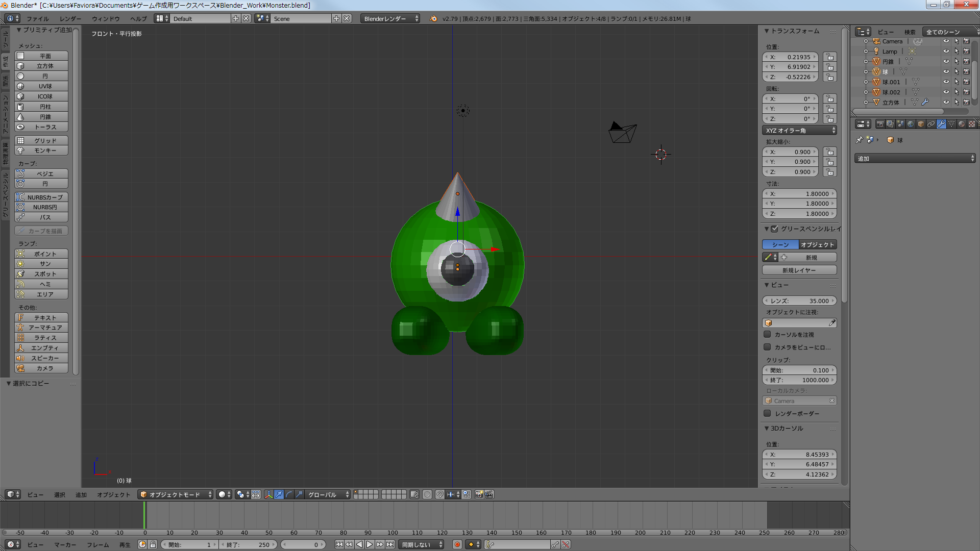Click the snap magnet icon

pyautogui.click(x=439, y=494)
